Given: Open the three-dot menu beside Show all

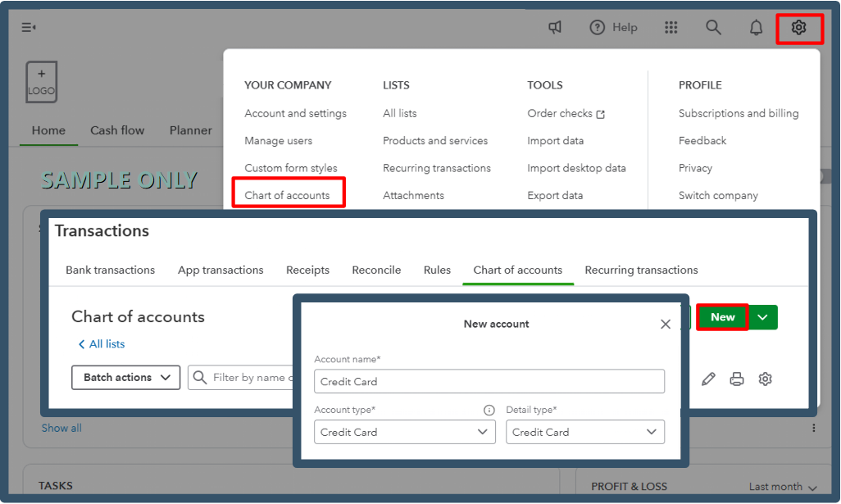Looking at the screenshot, I should [814, 428].
